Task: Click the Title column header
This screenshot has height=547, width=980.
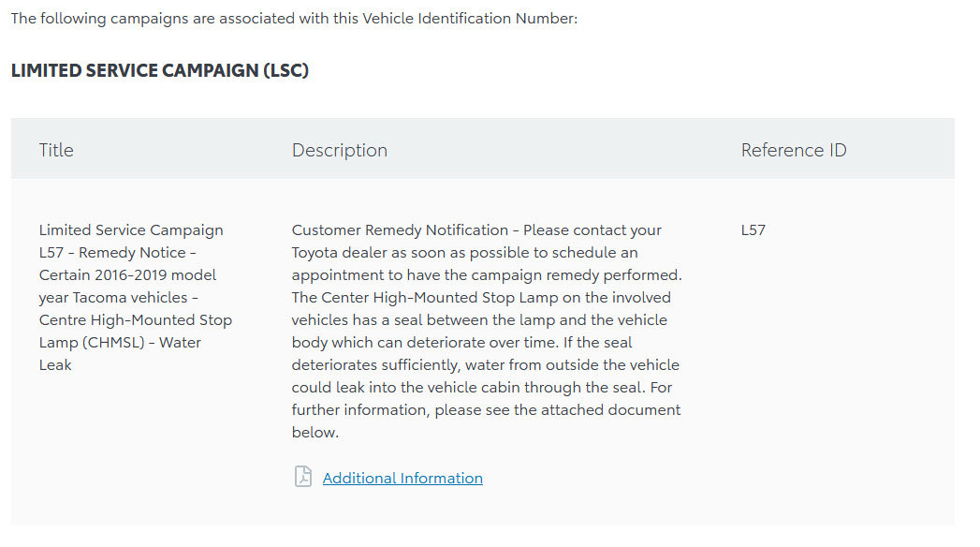Action: click(56, 150)
